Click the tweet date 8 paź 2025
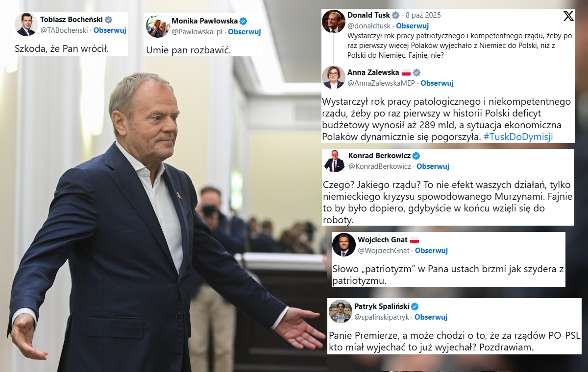This screenshot has width=588, height=372. [x=424, y=15]
